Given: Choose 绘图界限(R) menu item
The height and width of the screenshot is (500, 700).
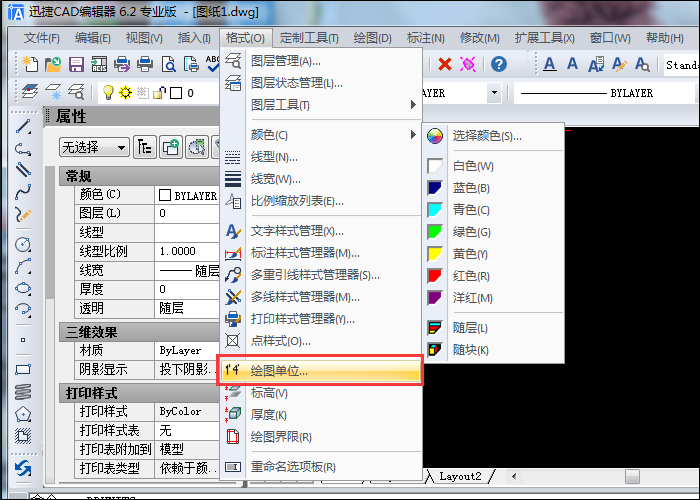Looking at the screenshot, I should click(321, 437).
